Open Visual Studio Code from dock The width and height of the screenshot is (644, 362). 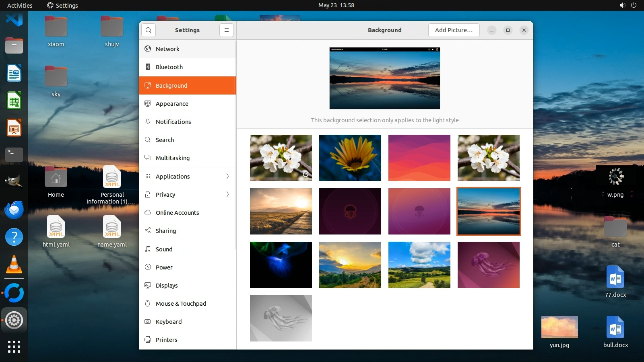pos(14,19)
